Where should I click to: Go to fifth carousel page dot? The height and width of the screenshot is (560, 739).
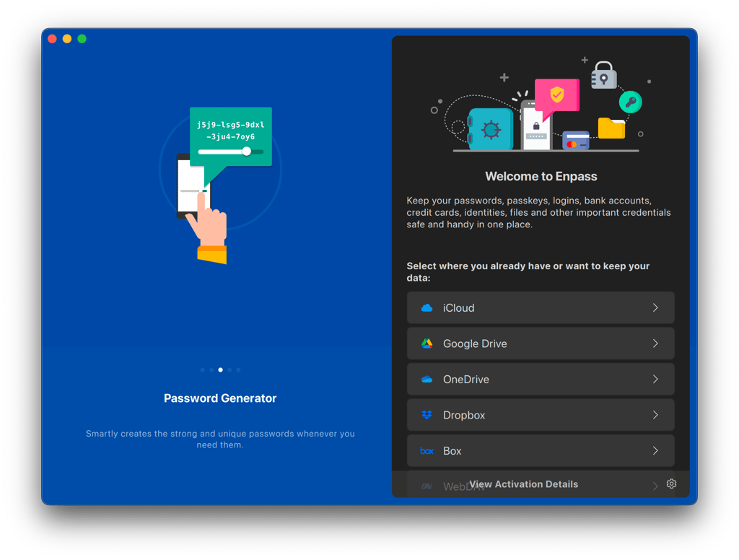click(x=238, y=370)
